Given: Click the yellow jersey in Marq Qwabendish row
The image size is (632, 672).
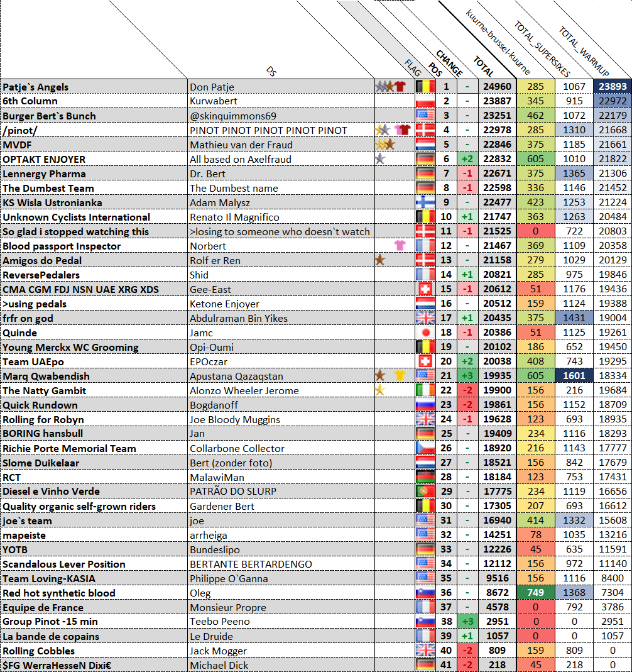Looking at the screenshot, I should [399, 376].
